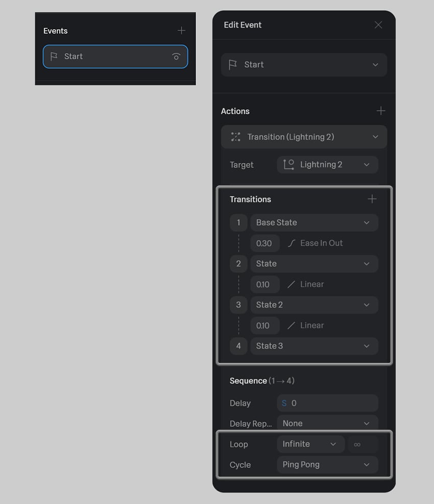434x504 pixels.
Task: Open the Base State dropdown
Action: click(x=315, y=222)
